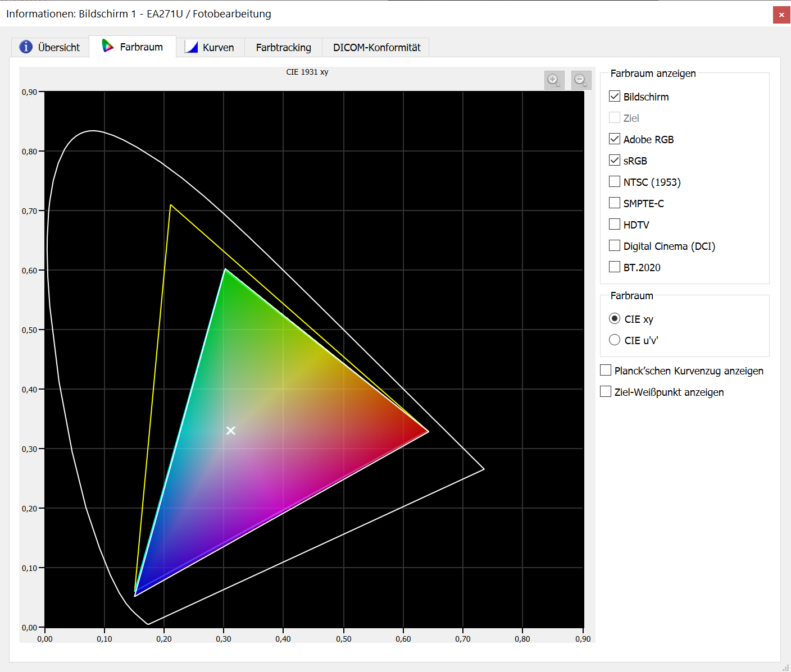Disable the Adobe RGB gamut overlay

(615, 139)
